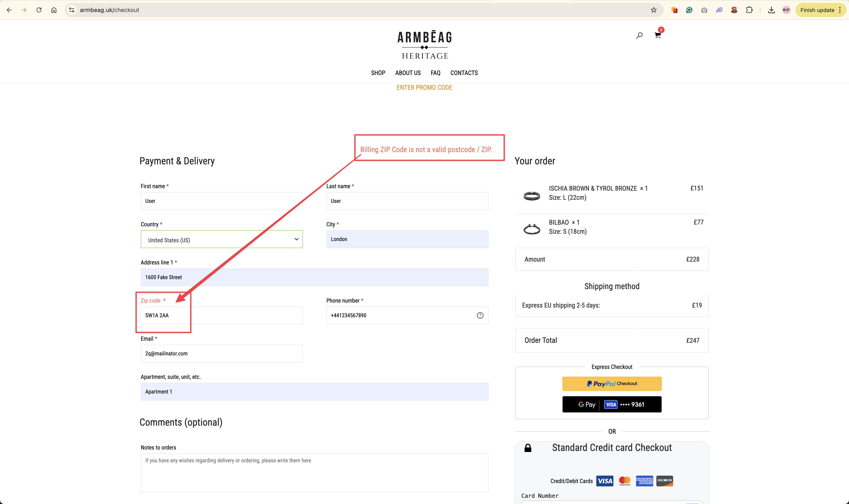Bookmark page with star icon

click(x=653, y=10)
